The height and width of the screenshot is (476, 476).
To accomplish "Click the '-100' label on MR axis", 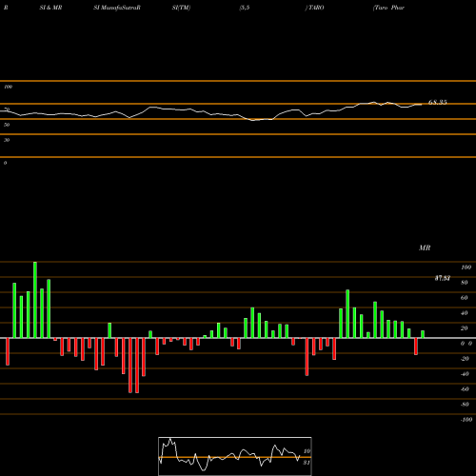I will (x=466, y=420).
